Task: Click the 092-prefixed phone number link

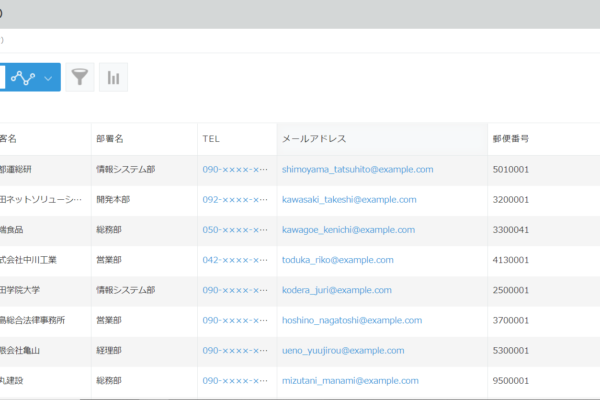Action: point(235,200)
